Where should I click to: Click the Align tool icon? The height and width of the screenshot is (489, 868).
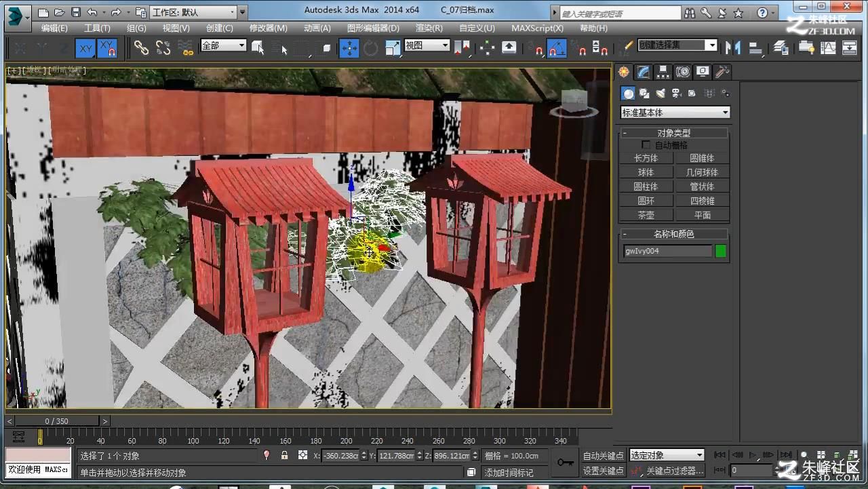(x=755, y=47)
